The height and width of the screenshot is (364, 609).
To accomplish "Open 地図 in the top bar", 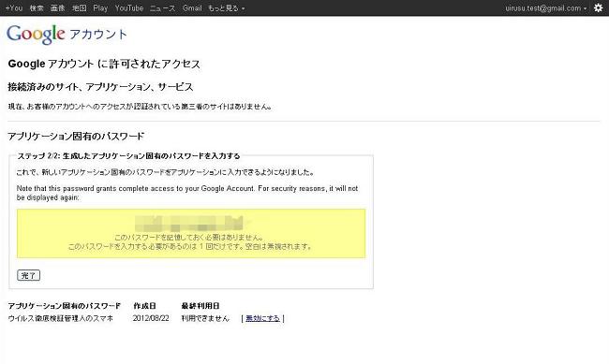I will (x=80, y=7).
